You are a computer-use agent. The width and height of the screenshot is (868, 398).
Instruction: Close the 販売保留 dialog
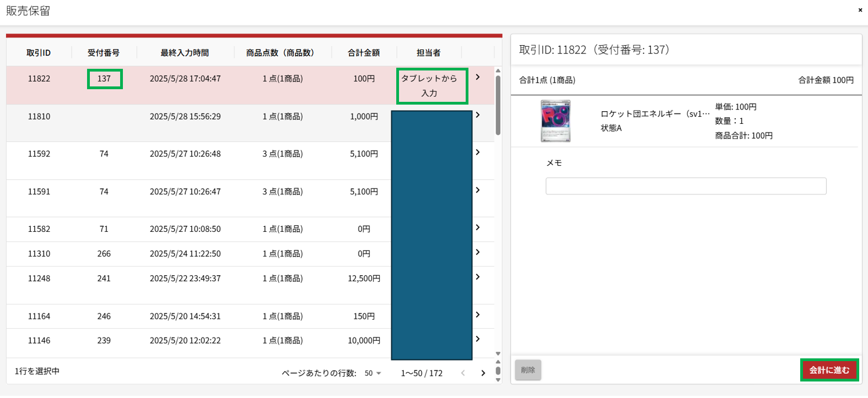coord(860,10)
